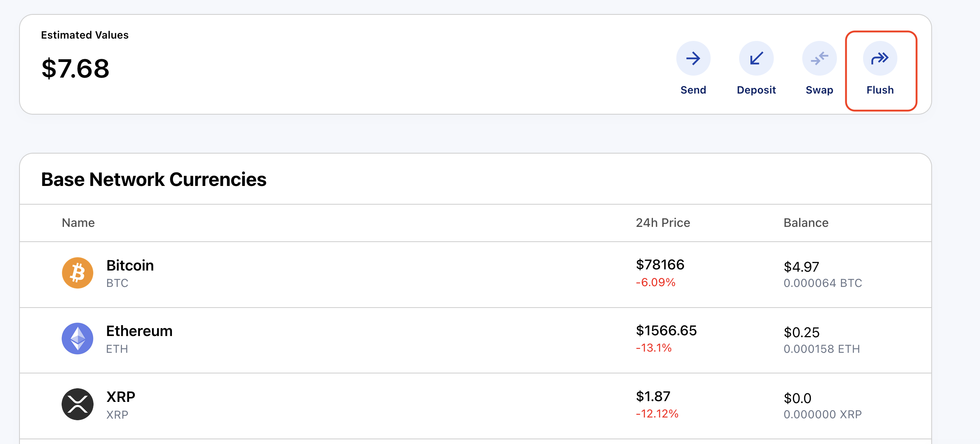980x444 pixels.
Task: Open the Bitcoin row by name
Action: pyautogui.click(x=130, y=265)
